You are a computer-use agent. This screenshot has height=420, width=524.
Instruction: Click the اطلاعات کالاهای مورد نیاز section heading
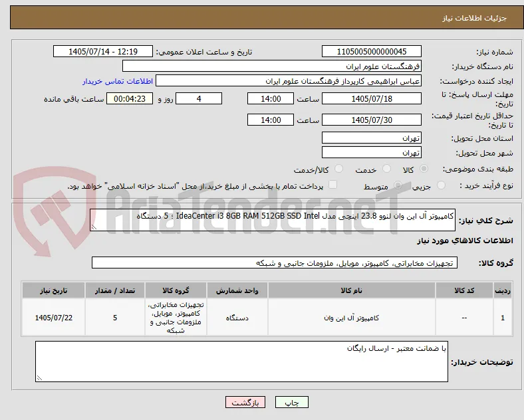pos(465,241)
